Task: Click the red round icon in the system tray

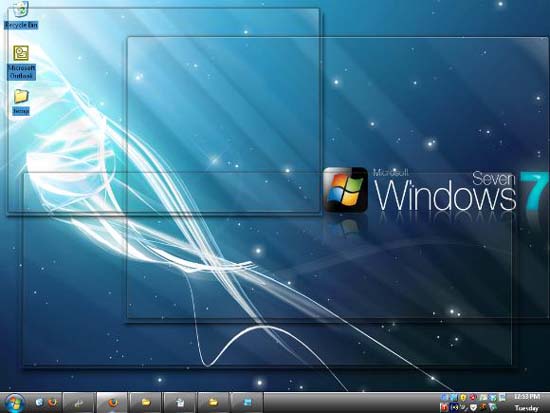Action: click(473, 397)
